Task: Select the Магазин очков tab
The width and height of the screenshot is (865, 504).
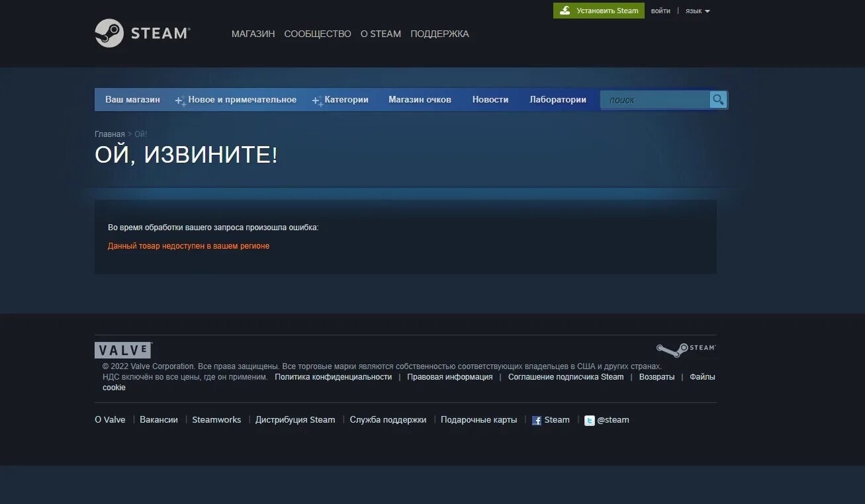Action: coord(420,100)
